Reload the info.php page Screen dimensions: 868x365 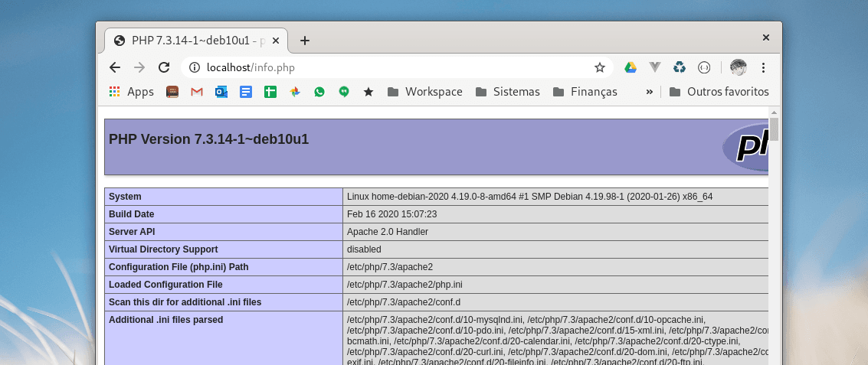click(163, 67)
